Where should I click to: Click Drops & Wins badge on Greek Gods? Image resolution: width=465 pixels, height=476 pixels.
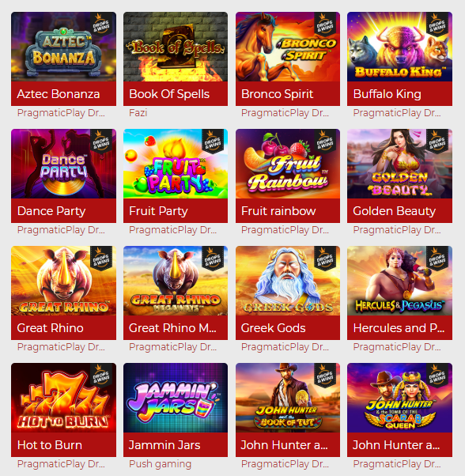point(325,259)
